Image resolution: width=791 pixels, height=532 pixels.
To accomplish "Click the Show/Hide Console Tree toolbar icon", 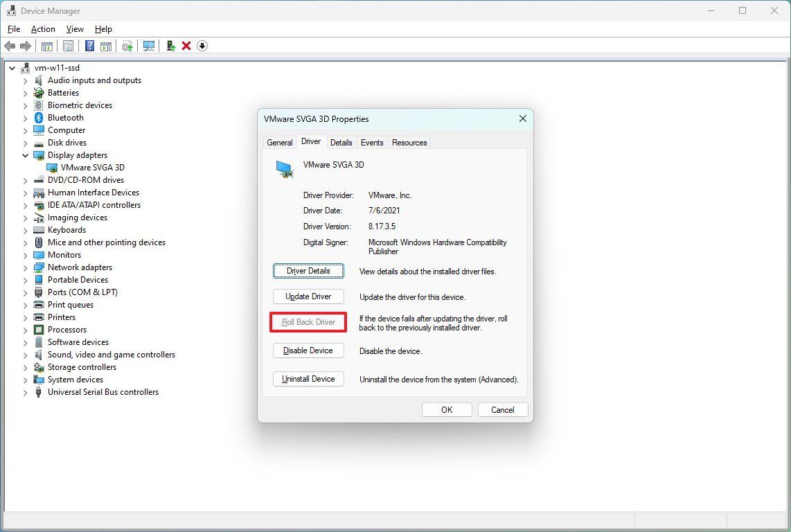I will [x=46, y=46].
